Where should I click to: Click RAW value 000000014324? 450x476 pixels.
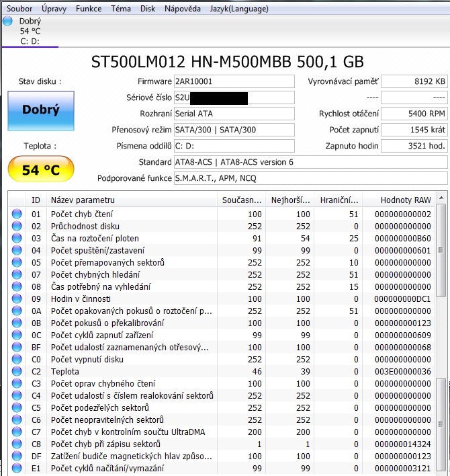pyautogui.click(x=403, y=444)
